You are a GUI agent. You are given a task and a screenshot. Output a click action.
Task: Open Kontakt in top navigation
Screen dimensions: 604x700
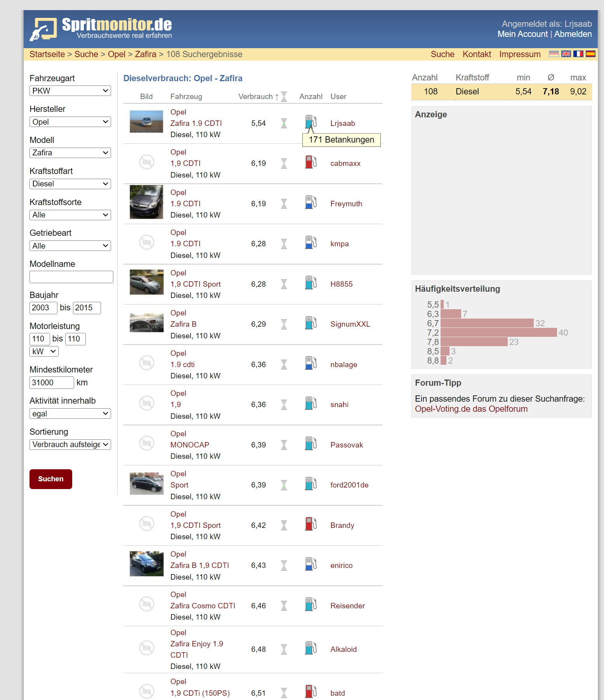pos(477,54)
